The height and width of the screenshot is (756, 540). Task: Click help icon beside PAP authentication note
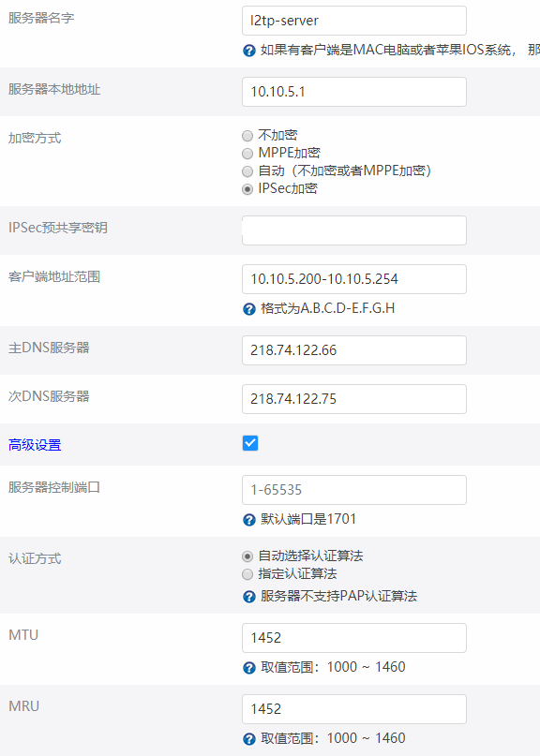tap(249, 597)
